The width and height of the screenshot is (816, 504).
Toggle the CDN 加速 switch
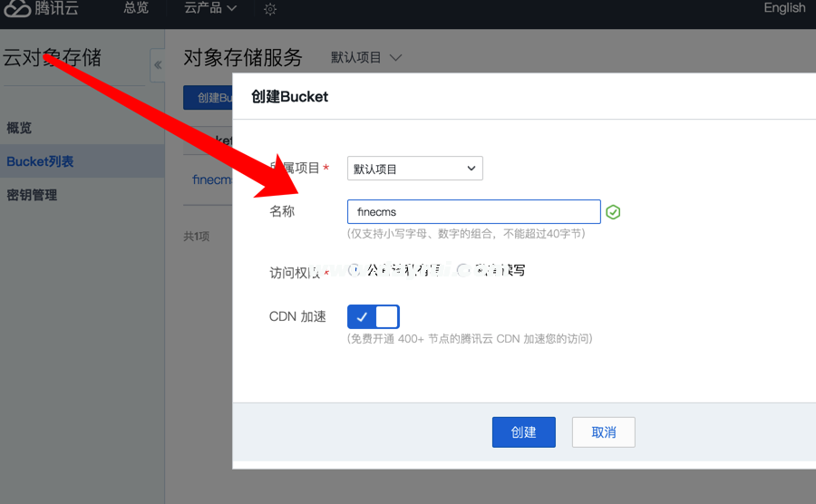[x=374, y=316]
